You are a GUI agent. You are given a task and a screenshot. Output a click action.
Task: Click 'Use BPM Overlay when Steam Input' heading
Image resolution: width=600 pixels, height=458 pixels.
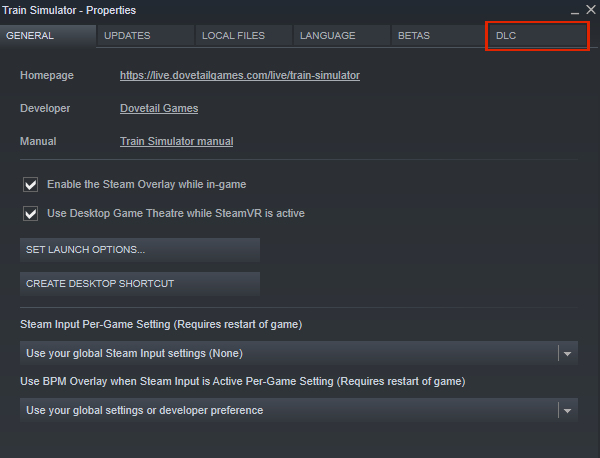pos(243,381)
